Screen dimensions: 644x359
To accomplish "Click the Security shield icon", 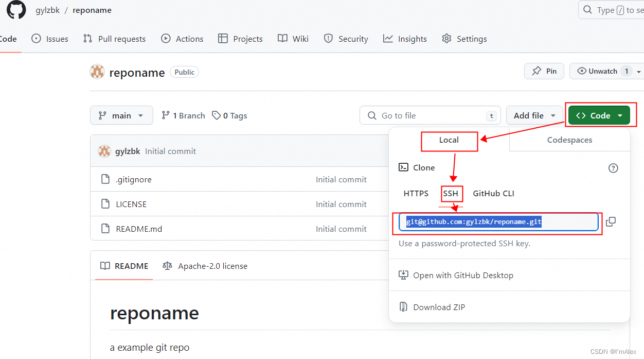I will [x=328, y=39].
